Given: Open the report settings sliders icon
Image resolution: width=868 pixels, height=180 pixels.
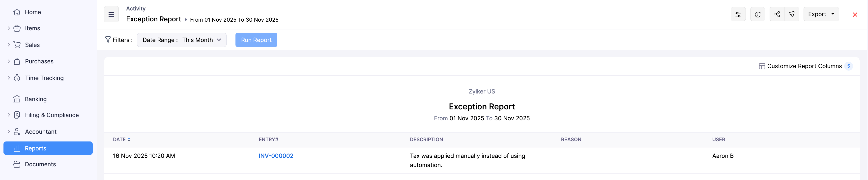Looking at the screenshot, I should pos(738,14).
